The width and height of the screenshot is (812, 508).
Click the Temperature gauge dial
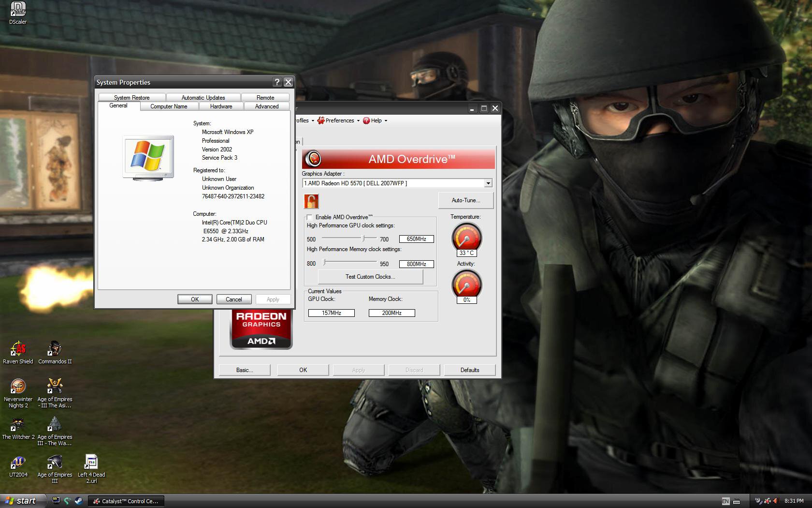pos(466,237)
